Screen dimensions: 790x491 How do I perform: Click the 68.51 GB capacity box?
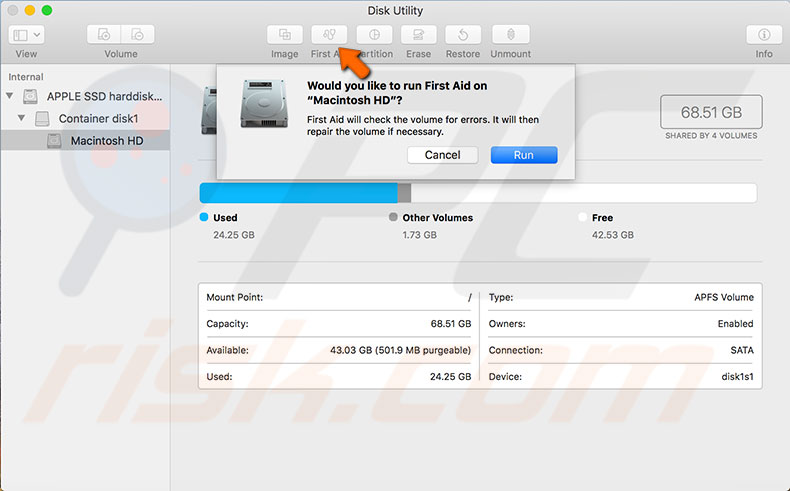pos(711,112)
